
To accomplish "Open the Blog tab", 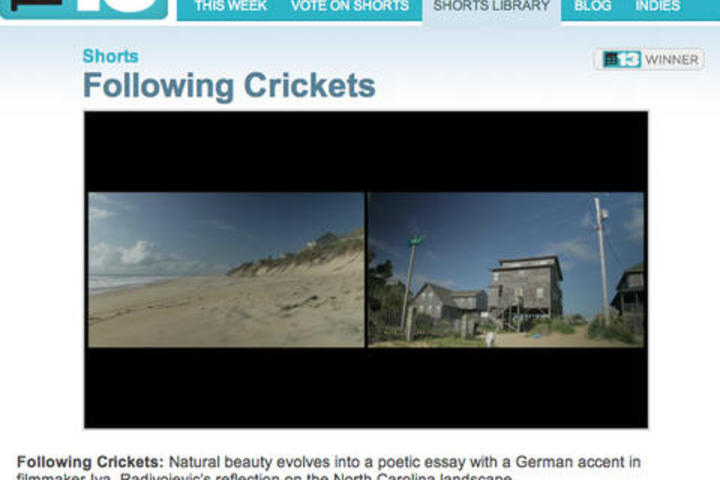I will coord(593,6).
